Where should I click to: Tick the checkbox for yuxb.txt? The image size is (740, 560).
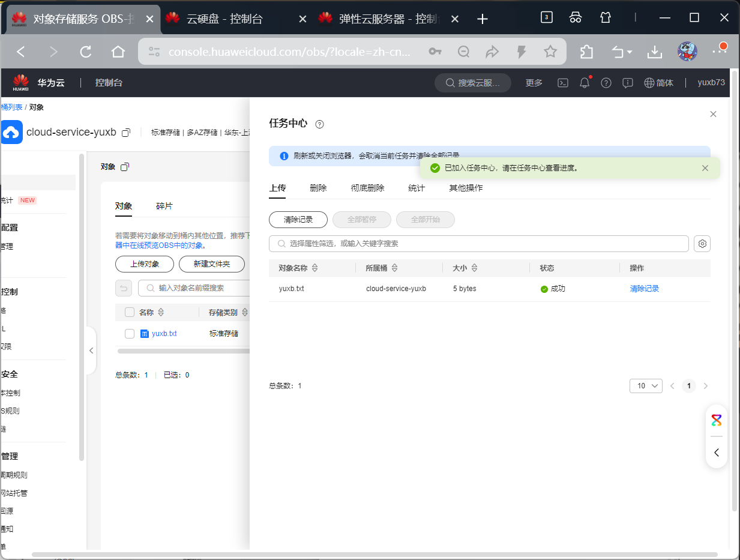[x=130, y=334]
